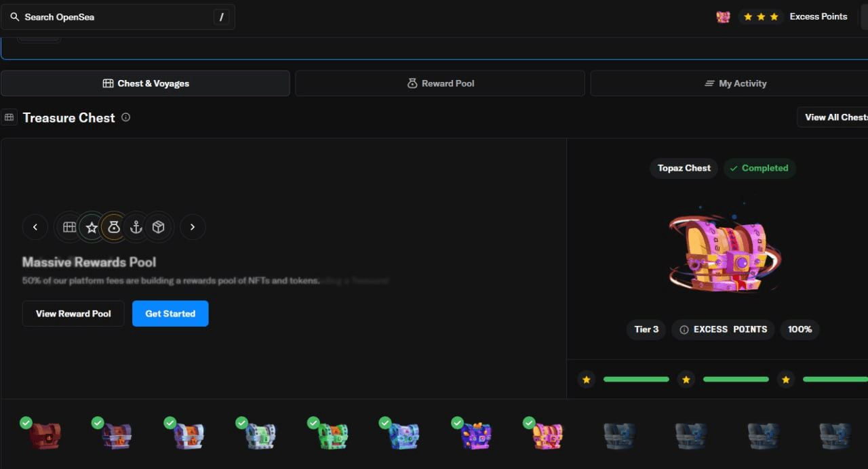Click the green Completed status chip
Image resolution: width=868 pixels, height=469 pixels.
[x=759, y=168]
